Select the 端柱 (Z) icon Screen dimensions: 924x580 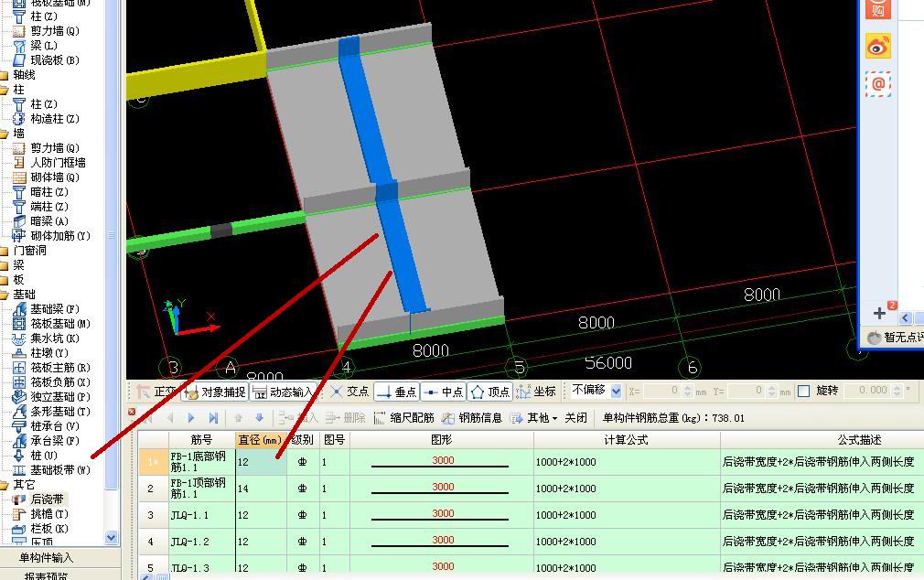pyautogui.click(x=19, y=207)
